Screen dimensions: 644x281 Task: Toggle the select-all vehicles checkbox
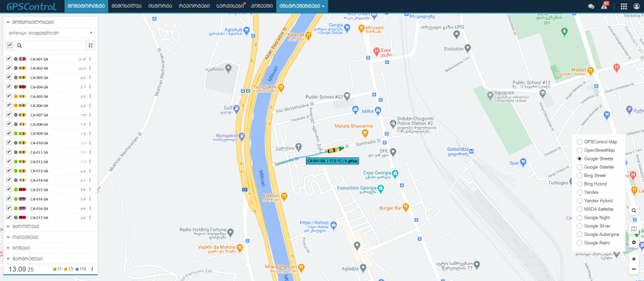(10, 45)
